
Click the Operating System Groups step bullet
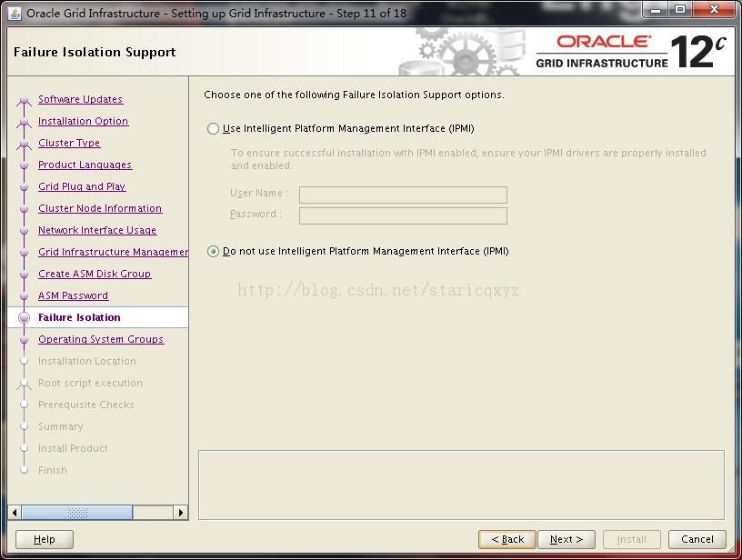pyautogui.click(x=25, y=340)
